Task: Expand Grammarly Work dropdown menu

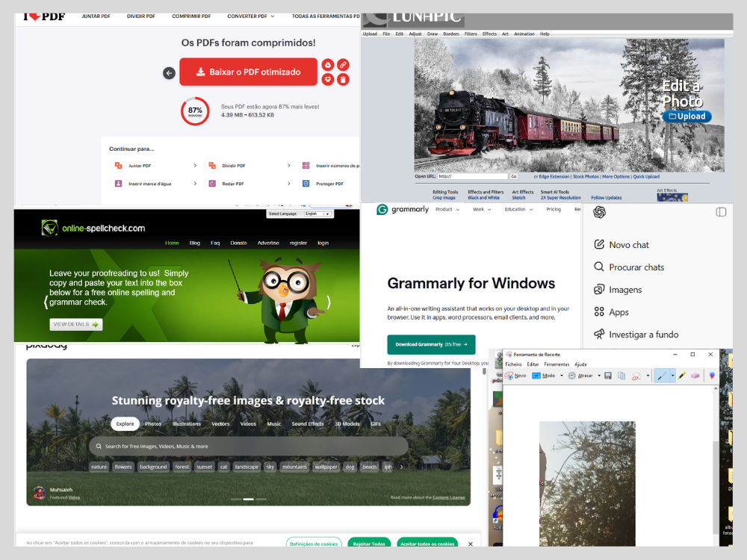Action: 482,209
